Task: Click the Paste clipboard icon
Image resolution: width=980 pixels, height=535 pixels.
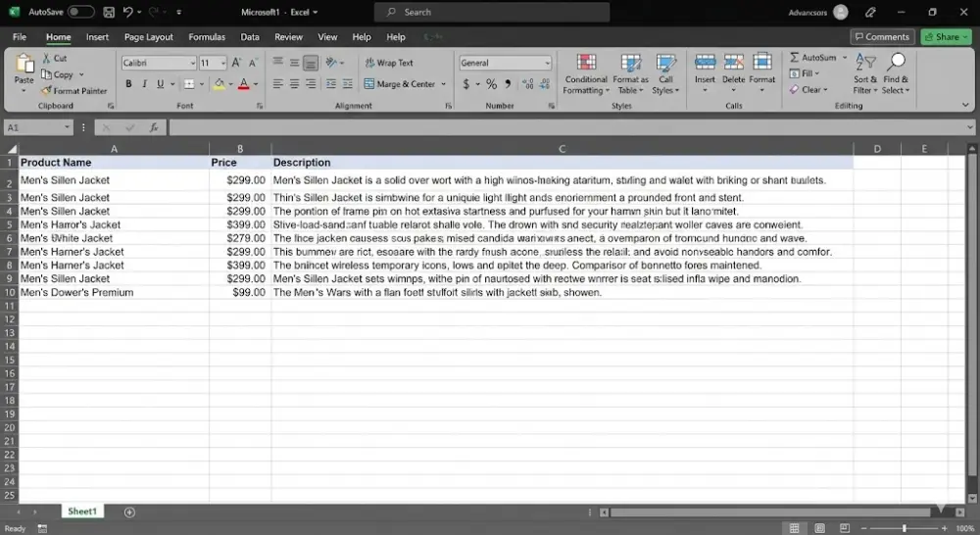Action: [24, 65]
